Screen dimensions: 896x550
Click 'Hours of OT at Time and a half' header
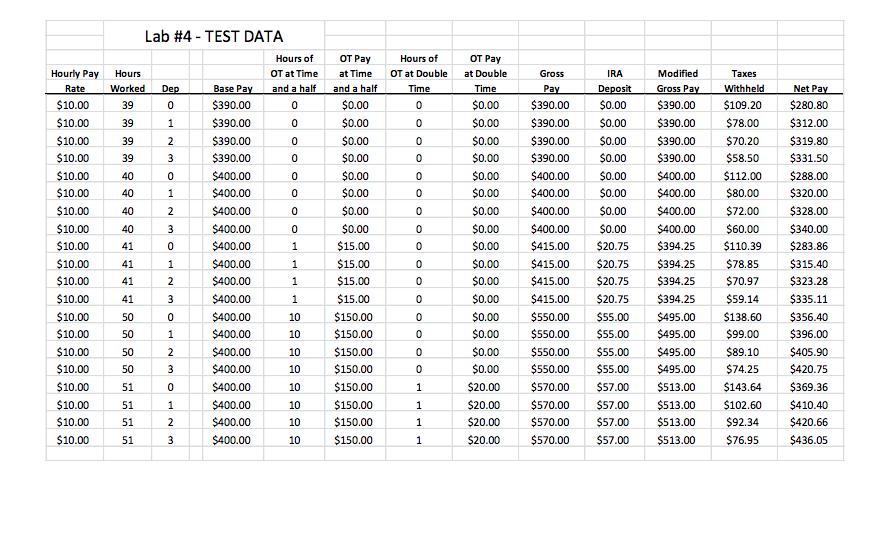(x=294, y=73)
